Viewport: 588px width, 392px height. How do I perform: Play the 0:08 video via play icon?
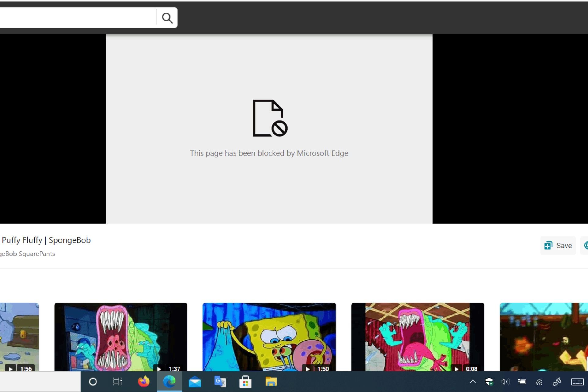[x=456, y=369]
